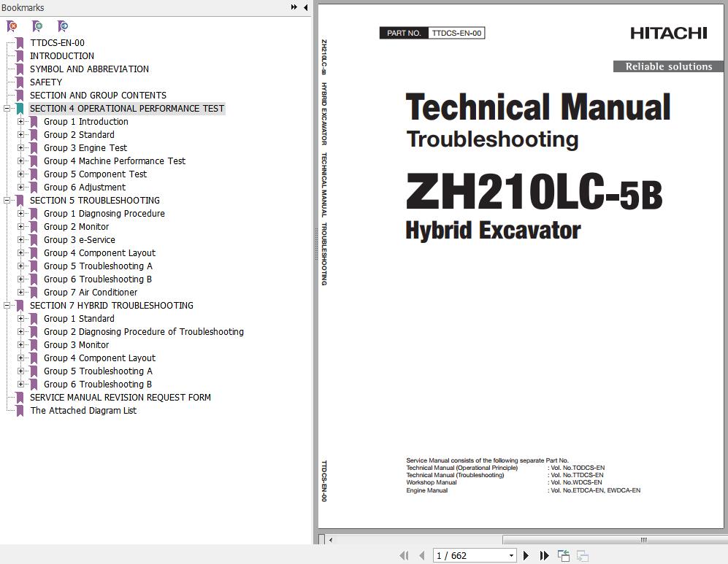Open Section 7 Group 3 Monitor bookmark

(x=76, y=345)
